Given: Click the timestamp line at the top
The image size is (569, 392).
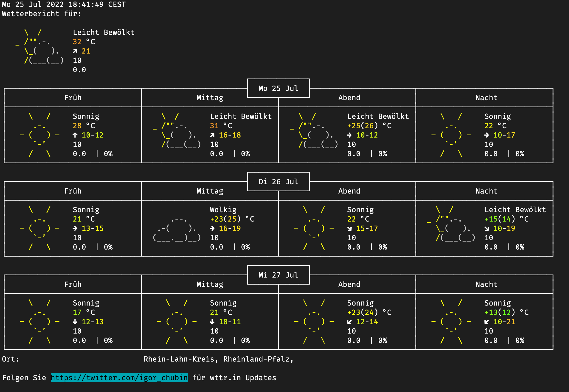Looking at the screenshot, I should coord(64,4).
